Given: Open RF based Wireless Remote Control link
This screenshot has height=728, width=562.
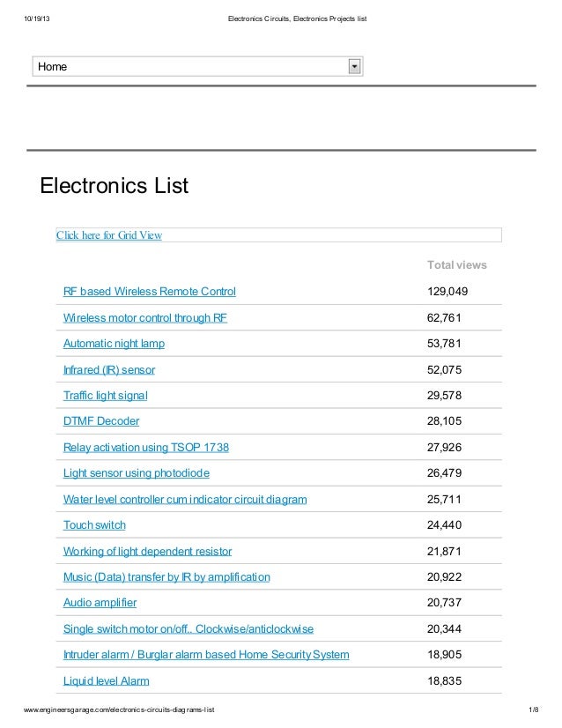Looking at the screenshot, I should (150, 292).
